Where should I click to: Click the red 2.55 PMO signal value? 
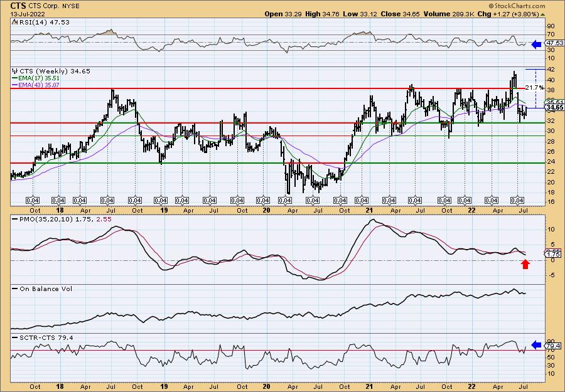pyautogui.click(x=104, y=219)
